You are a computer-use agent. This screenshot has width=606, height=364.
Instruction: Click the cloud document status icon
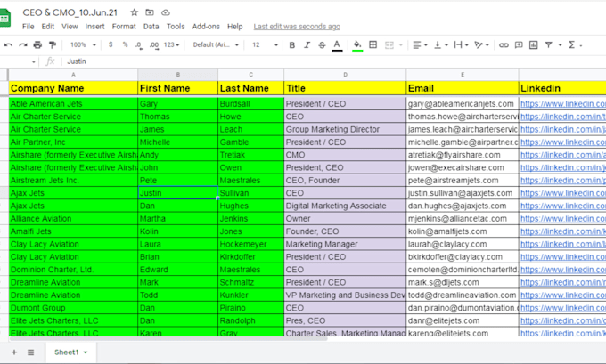(166, 12)
